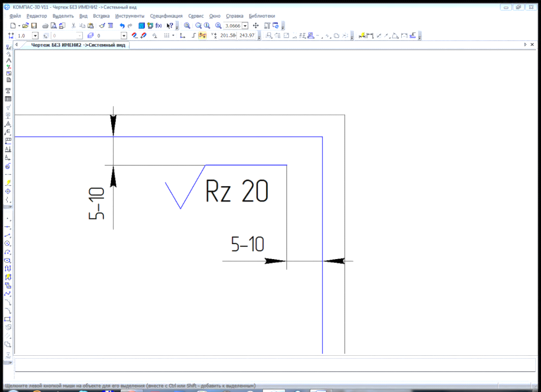Image resolution: width=541 pixels, height=392 pixels.
Task: Select the Text tool in the sidebar
Action: click(8, 91)
